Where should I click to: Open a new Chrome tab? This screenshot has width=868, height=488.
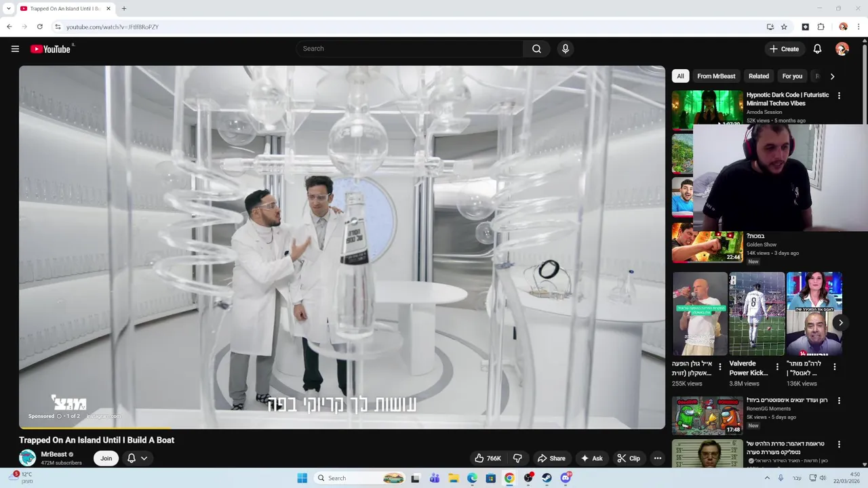pos(124,9)
